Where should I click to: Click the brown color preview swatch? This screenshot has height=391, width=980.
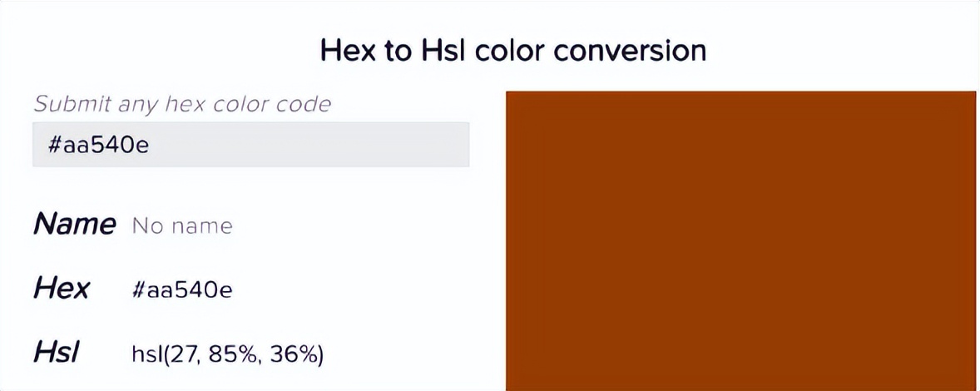pyautogui.click(x=740, y=240)
